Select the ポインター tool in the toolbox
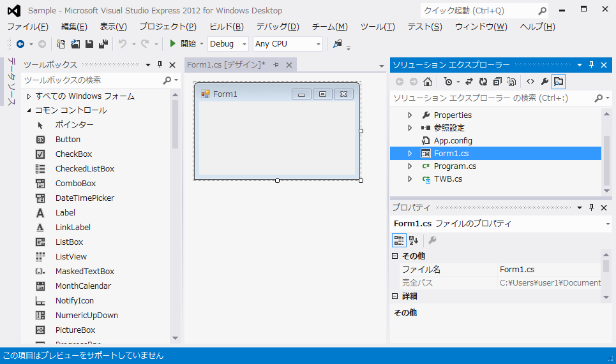 tap(74, 125)
